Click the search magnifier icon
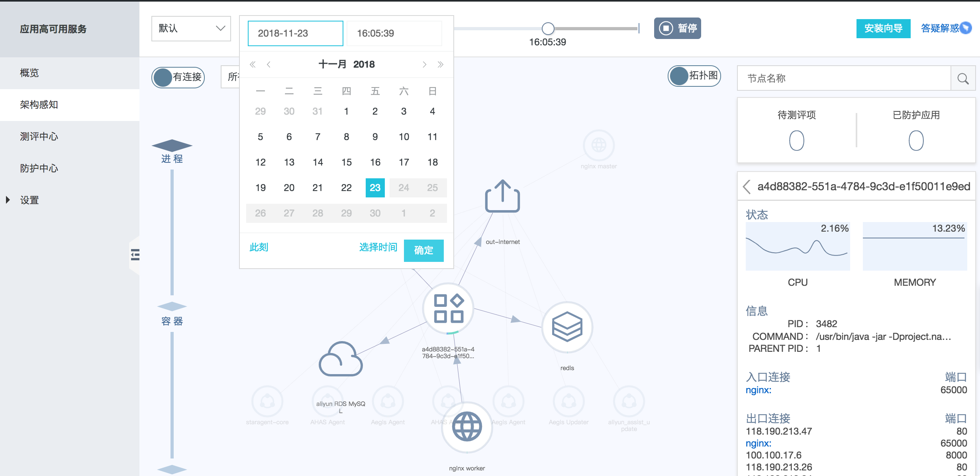The width and height of the screenshot is (980, 476). tap(963, 78)
